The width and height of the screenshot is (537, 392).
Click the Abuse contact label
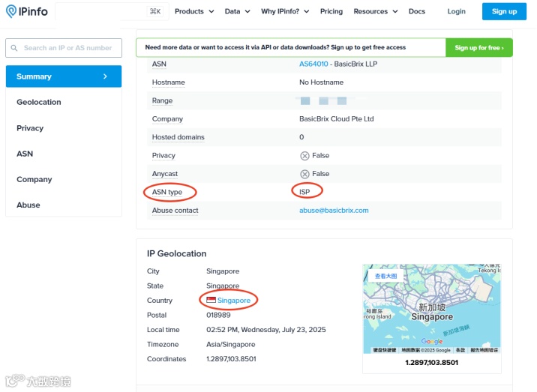(x=175, y=211)
